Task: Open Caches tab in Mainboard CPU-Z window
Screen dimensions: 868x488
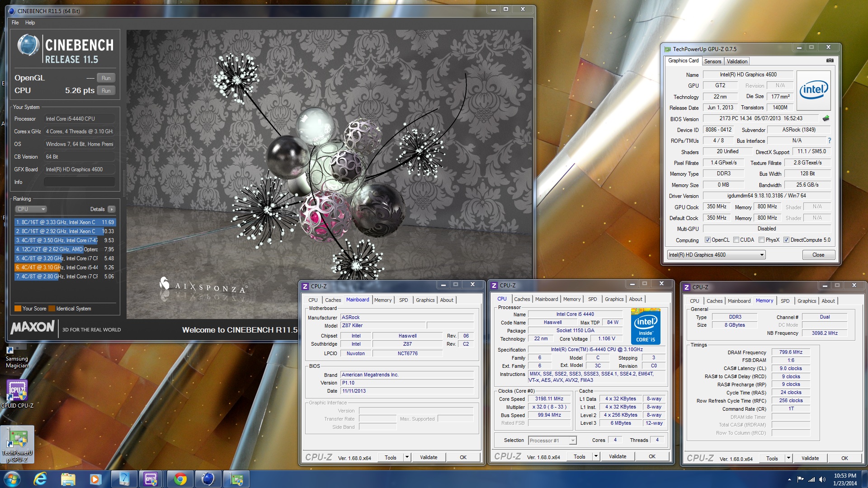Action: (x=333, y=300)
